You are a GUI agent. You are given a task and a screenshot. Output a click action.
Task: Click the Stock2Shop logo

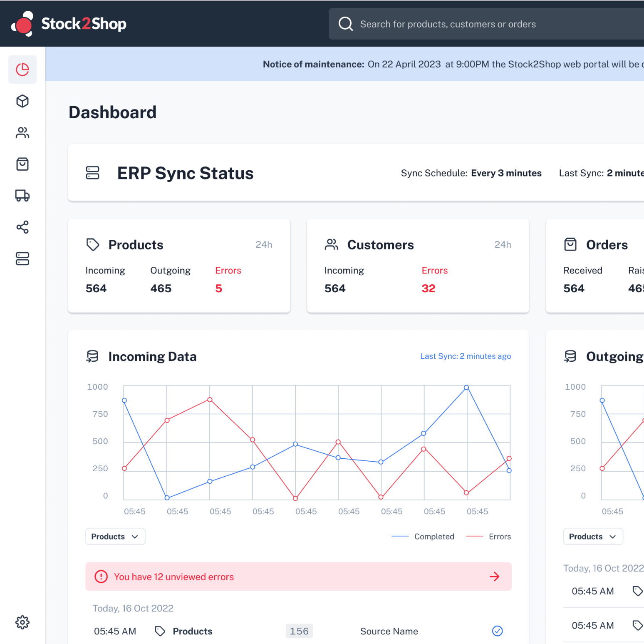point(69,24)
